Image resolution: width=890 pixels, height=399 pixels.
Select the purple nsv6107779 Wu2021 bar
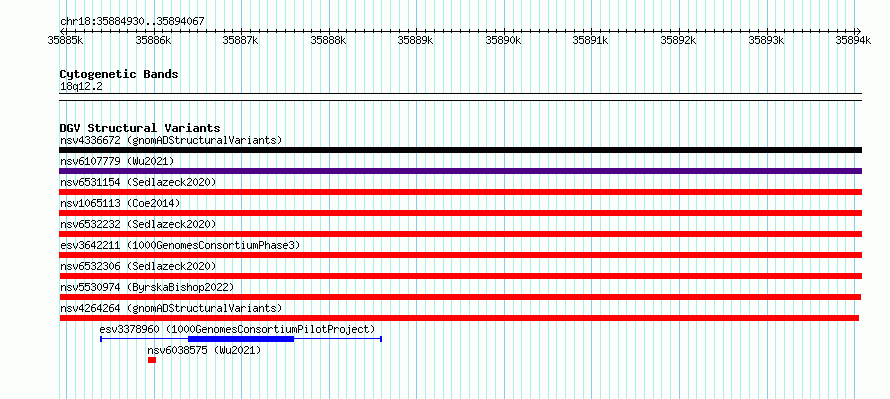click(x=460, y=171)
